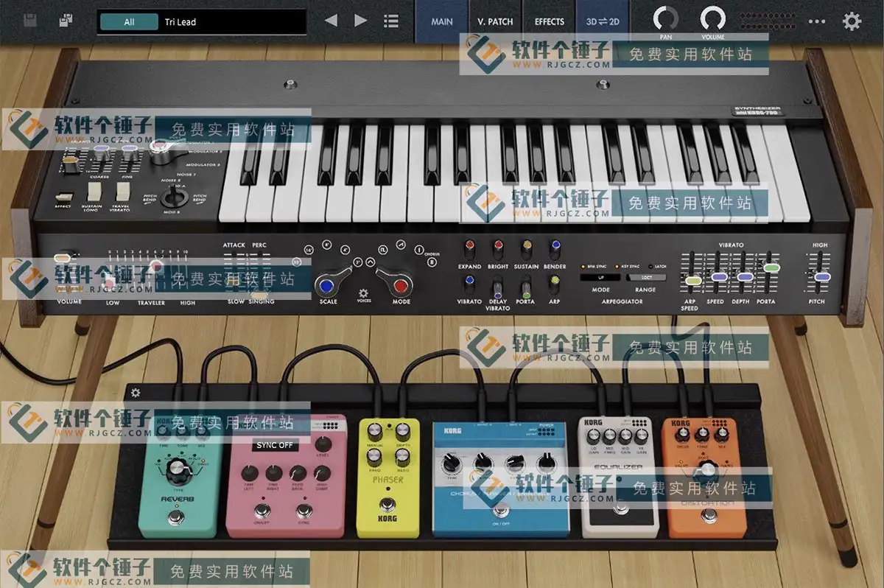Viewport: 884px width, 588px height.
Task: Click the Voices gear icon
Action: pyautogui.click(x=363, y=293)
